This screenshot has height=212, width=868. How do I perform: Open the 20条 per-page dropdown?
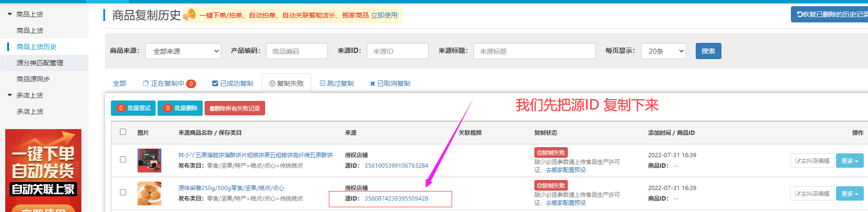pos(663,51)
